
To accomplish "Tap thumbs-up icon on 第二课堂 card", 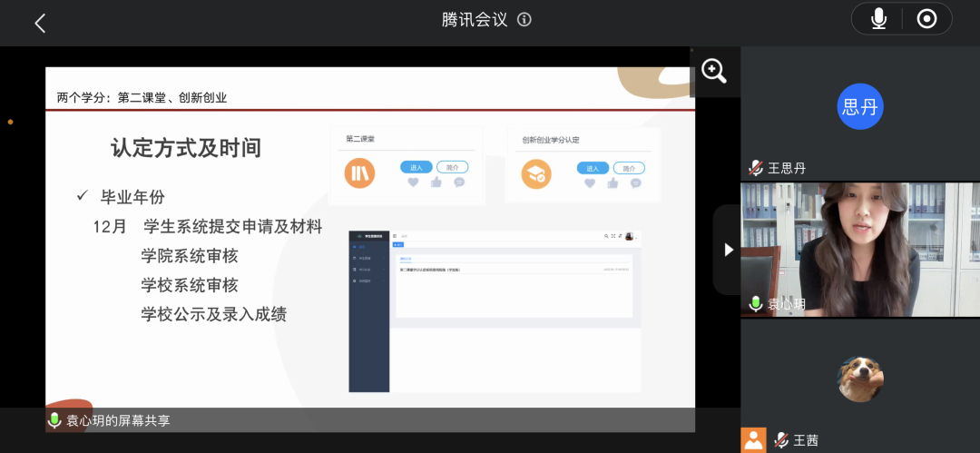I will 436,182.
